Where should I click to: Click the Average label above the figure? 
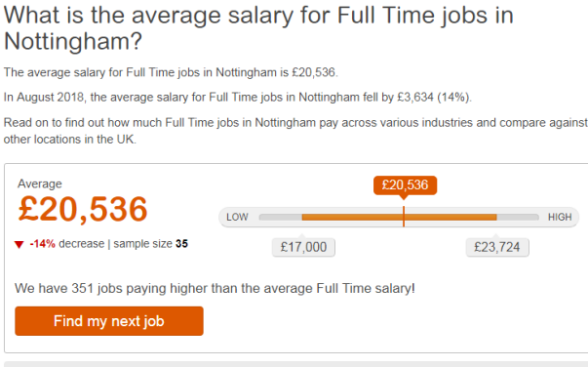pos(40,183)
